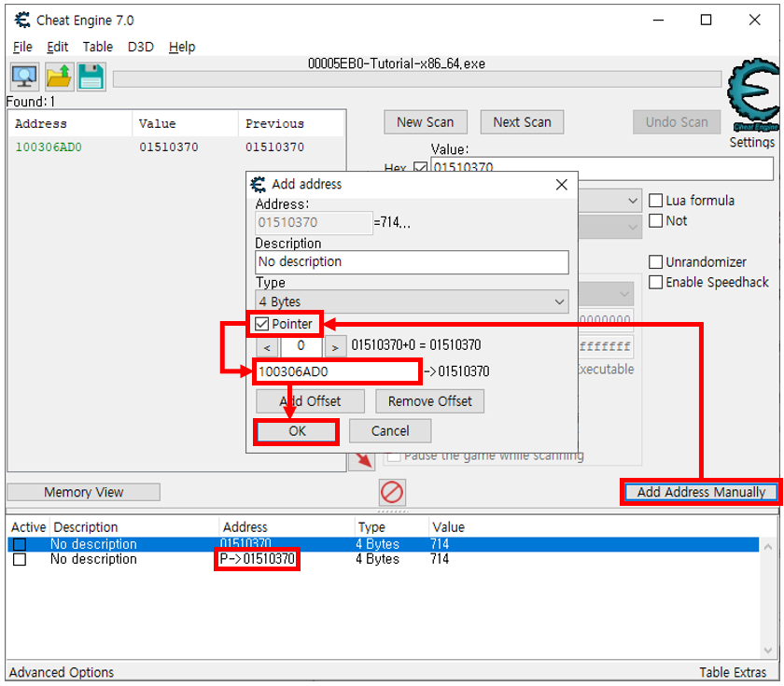Screen dimensions: 784x686
Task: Select found address 100306AD0 row
Action: [176, 147]
